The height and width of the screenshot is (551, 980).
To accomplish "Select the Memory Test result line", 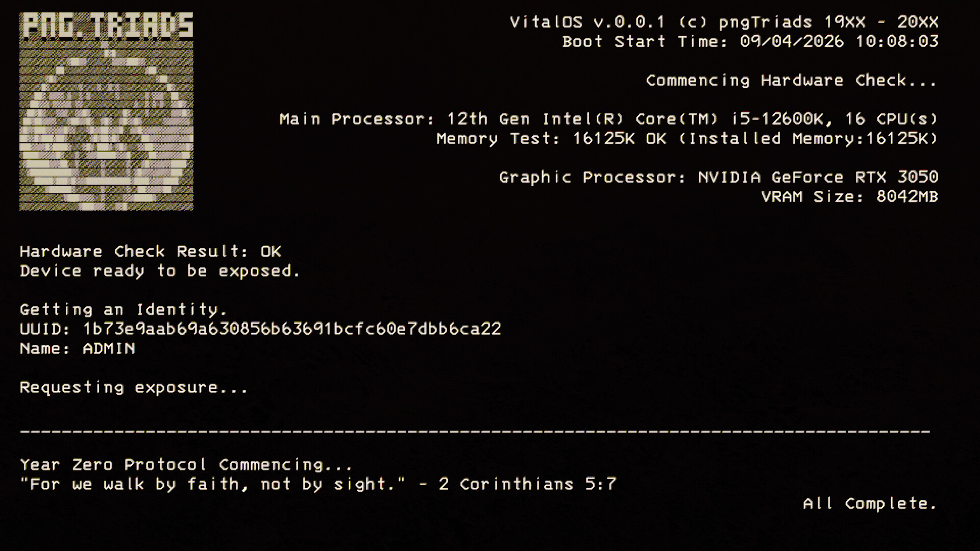I will 687,139.
